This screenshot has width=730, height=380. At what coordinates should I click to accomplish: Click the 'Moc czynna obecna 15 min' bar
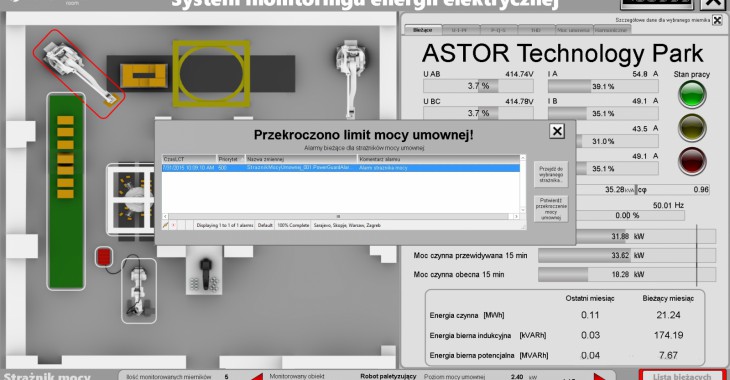tap(627, 274)
